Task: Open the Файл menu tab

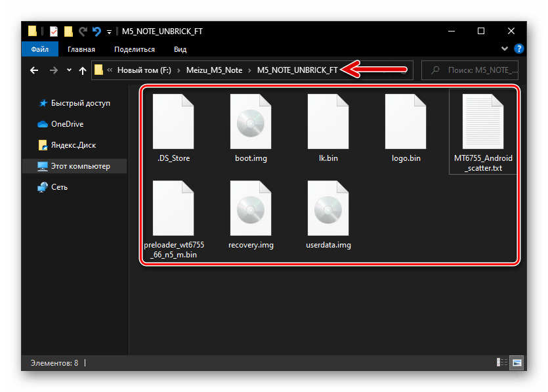Action: (40, 49)
